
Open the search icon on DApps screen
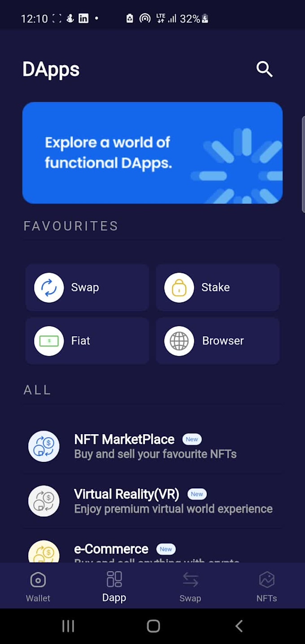point(264,70)
